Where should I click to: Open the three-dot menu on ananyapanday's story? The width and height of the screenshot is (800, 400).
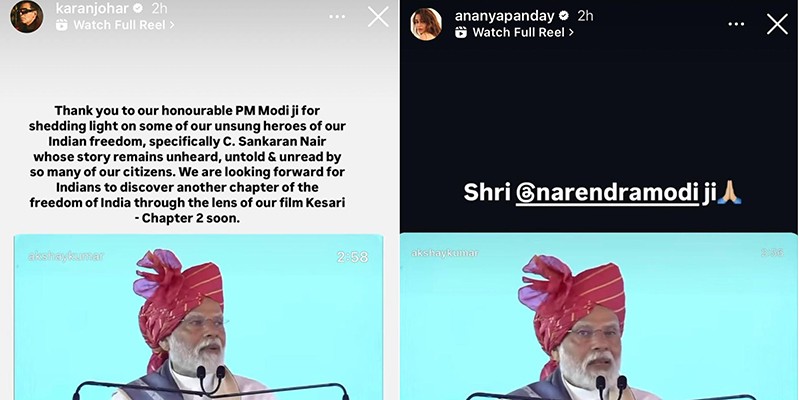736,24
